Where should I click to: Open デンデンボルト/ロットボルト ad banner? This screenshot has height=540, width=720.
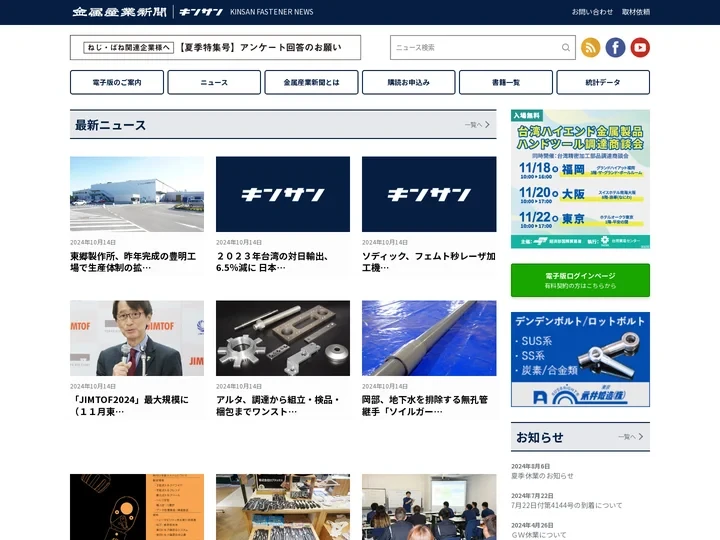point(580,360)
